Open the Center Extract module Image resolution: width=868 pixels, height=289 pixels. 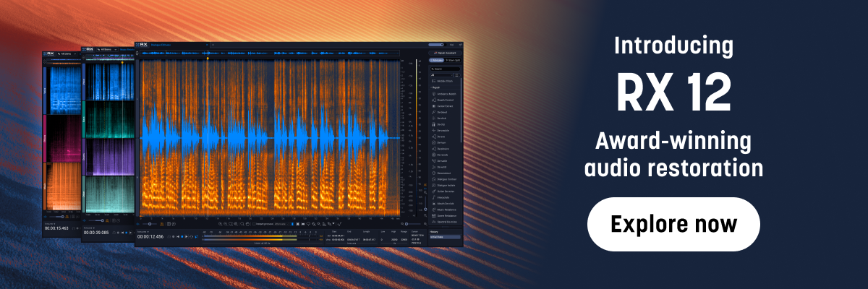[443, 106]
